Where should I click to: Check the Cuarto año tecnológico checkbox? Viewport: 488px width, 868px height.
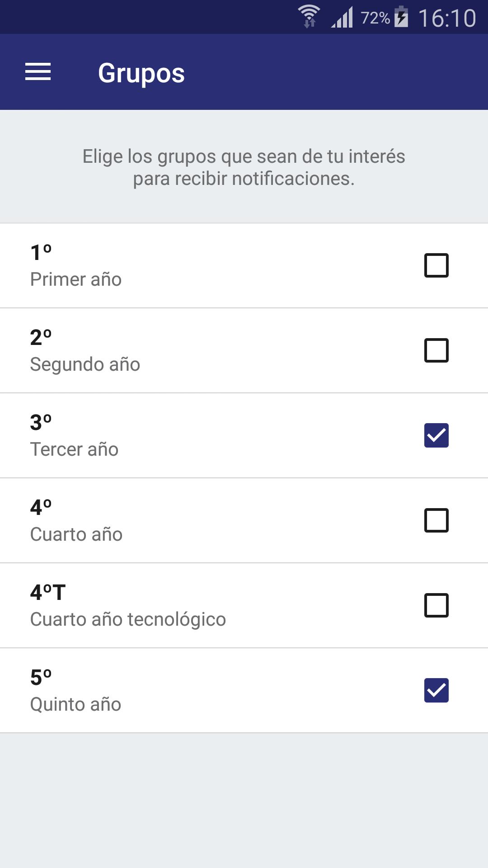[x=436, y=605]
